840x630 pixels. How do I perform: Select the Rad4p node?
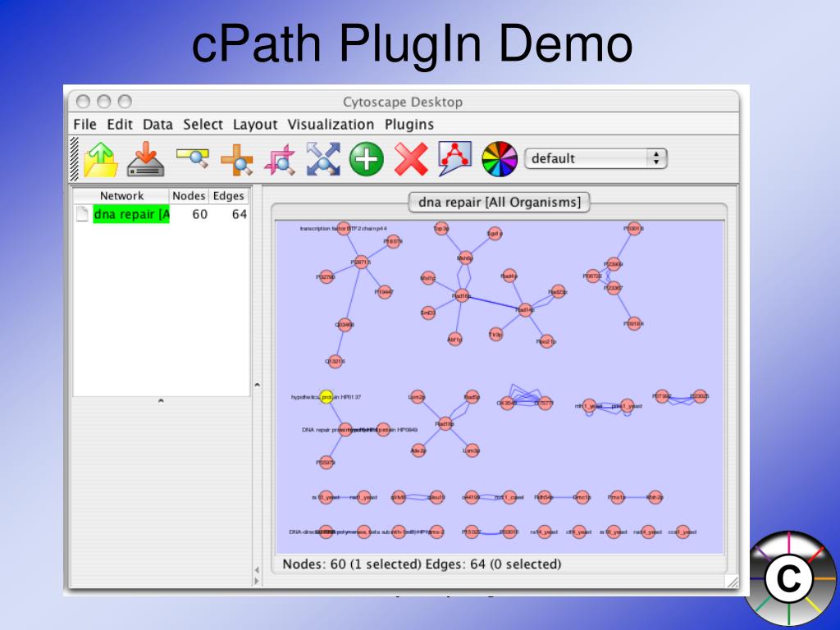509,276
